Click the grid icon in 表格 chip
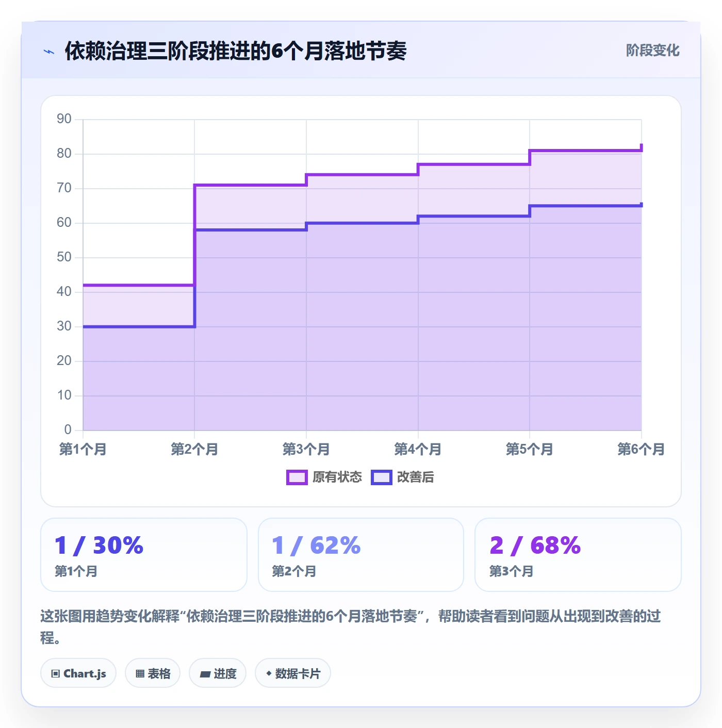Viewport: 722px width, 728px height. coord(140,674)
